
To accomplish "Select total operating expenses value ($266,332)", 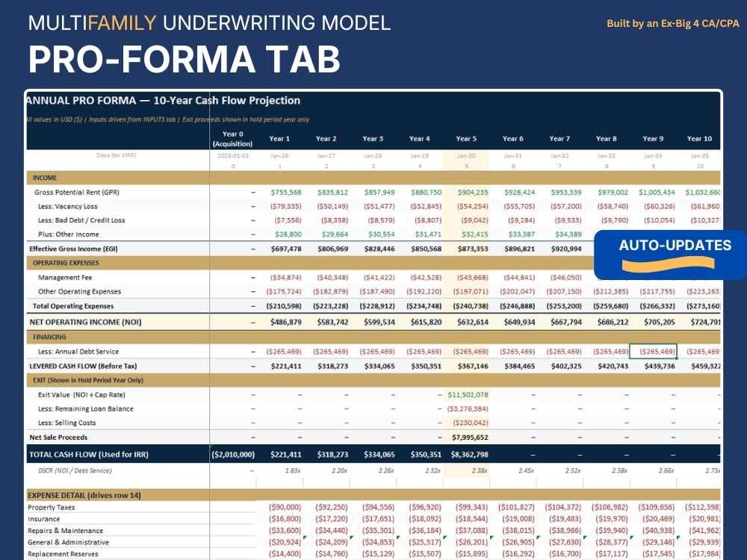I will 657,305.
